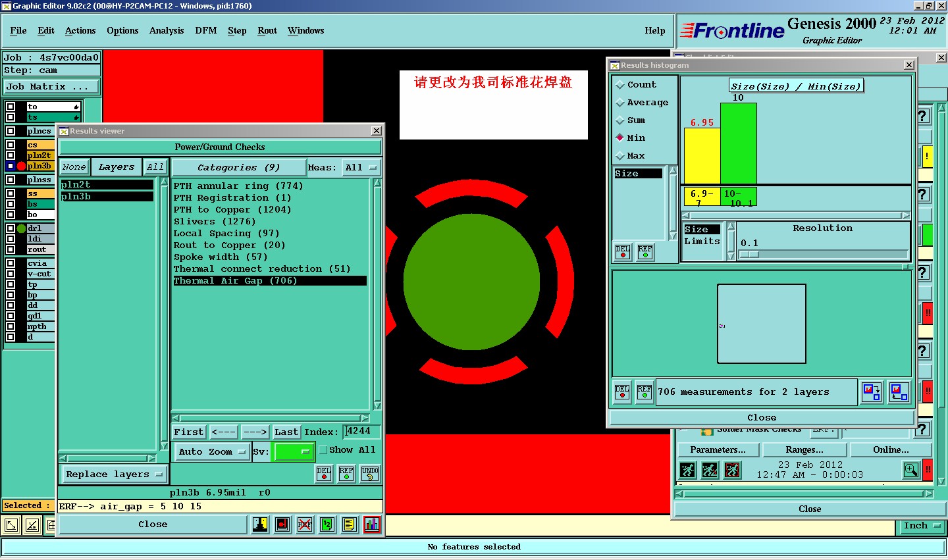This screenshot has width=948, height=560.
Task: Click the next result arrow button
Action: (255, 432)
